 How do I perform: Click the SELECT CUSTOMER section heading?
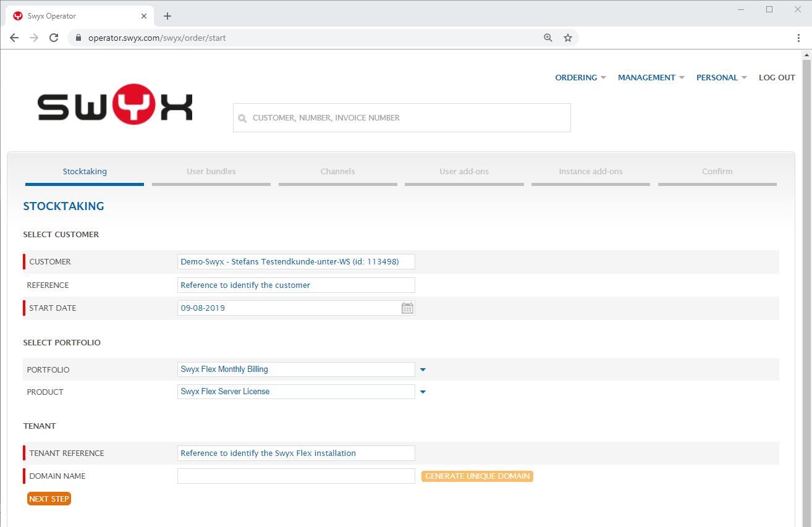click(61, 235)
